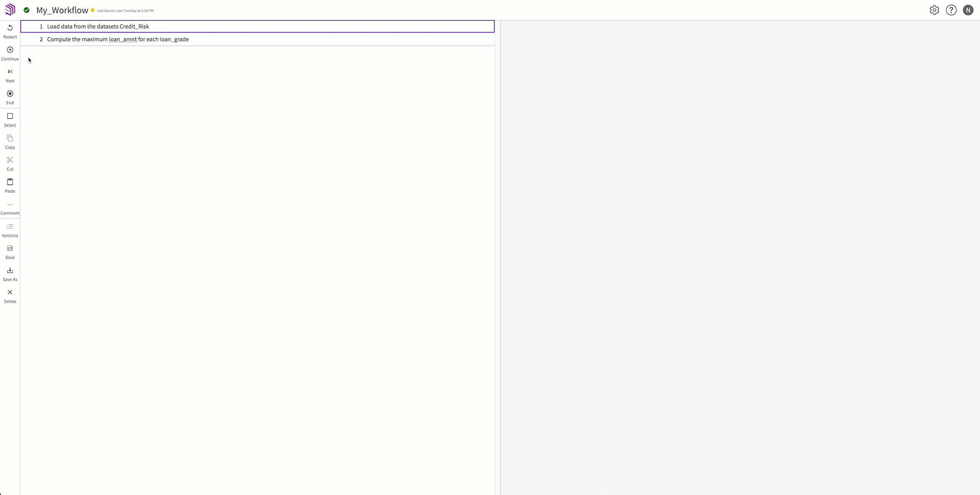Click the Help question mark icon

click(952, 10)
